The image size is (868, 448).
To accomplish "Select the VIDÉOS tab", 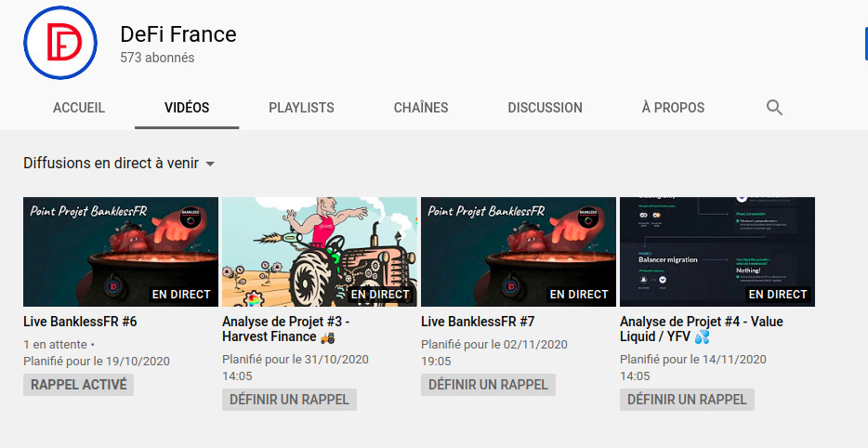I will tap(187, 108).
